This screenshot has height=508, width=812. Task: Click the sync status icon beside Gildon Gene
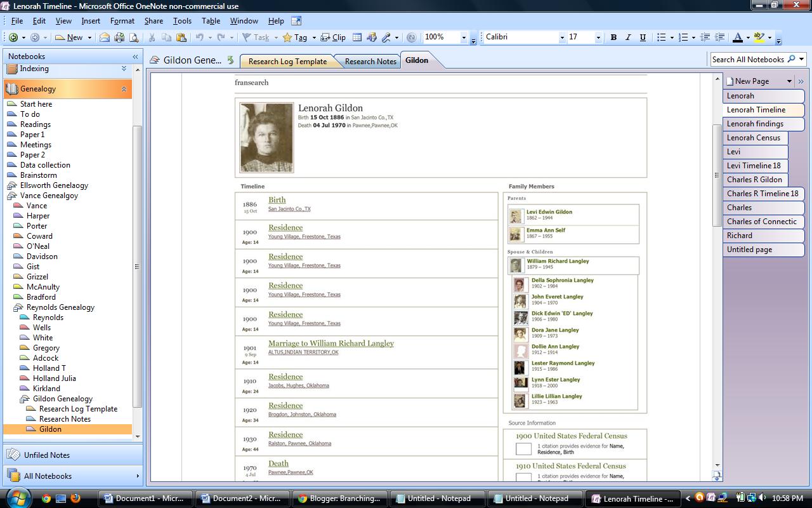point(231,60)
